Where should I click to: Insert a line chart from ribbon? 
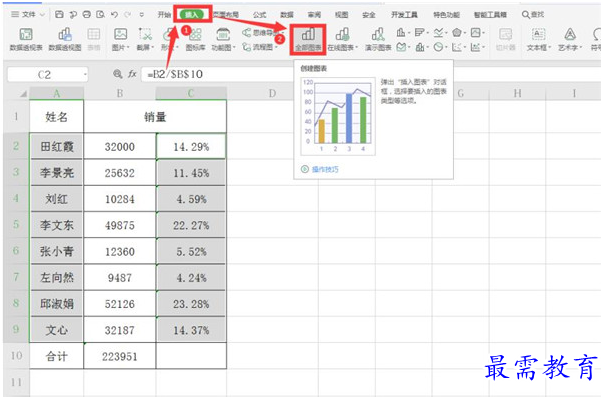[x=439, y=32]
